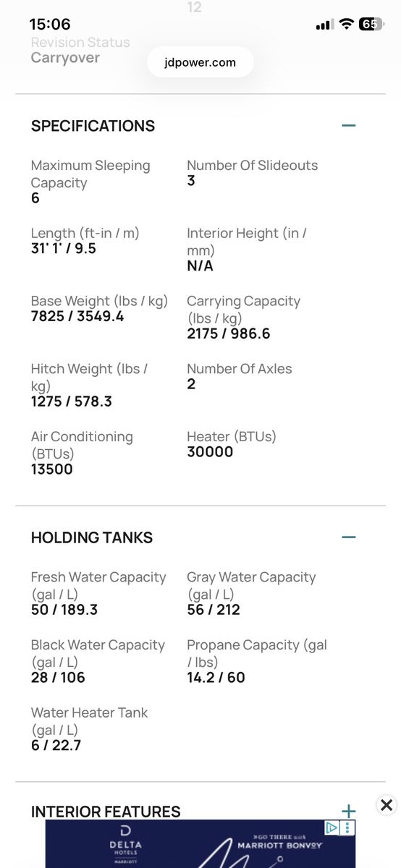Tap the Carryover revision status text
401x868 pixels.
click(65, 58)
